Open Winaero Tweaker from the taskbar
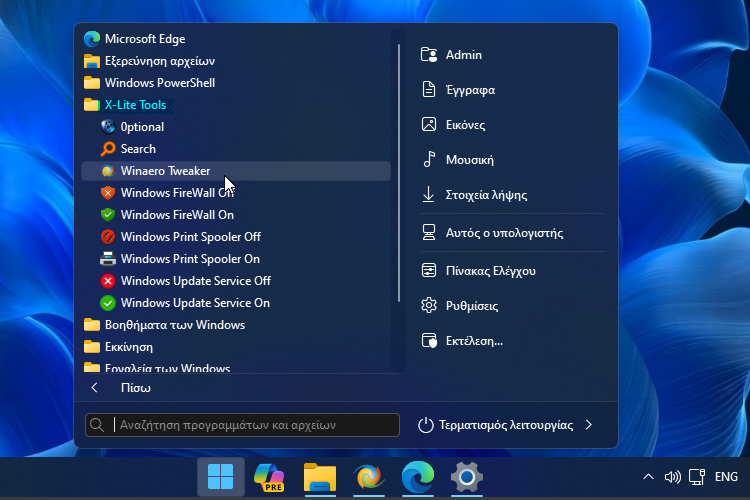 [x=369, y=477]
